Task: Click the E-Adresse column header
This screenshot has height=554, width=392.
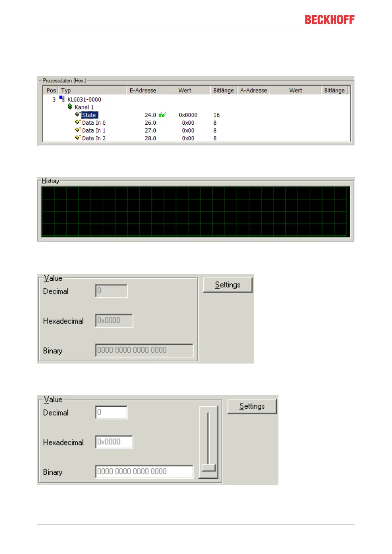Action: (x=143, y=90)
